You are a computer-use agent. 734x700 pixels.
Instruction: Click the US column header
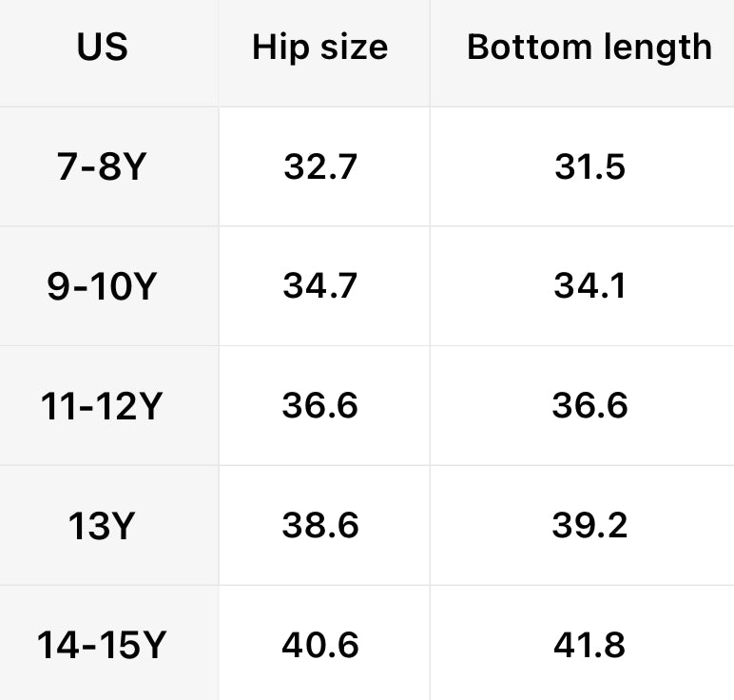point(102,48)
